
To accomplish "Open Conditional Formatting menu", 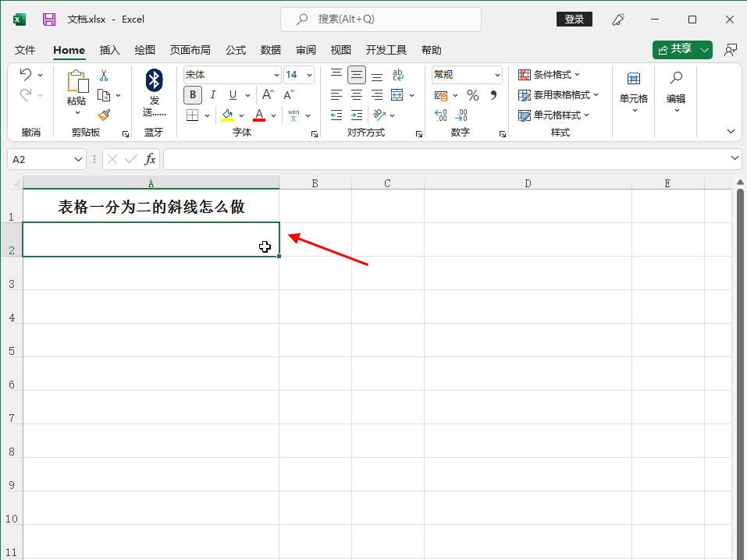I will (549, 74).
